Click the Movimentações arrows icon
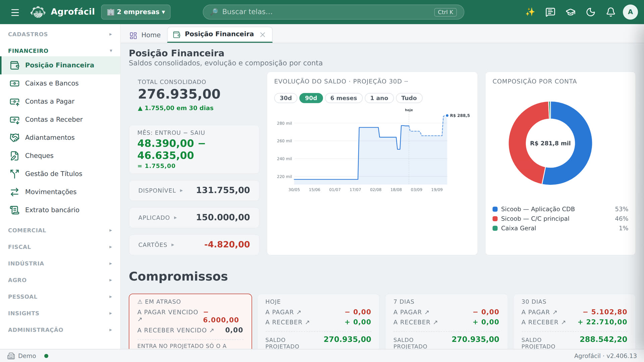Viewport: 644px width, 362px height. pos(14,192)
